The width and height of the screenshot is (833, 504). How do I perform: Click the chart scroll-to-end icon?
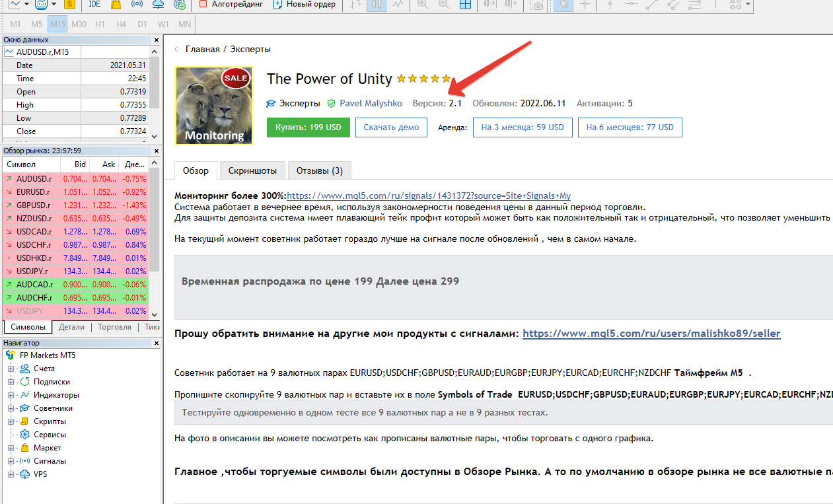coord(489,4)
